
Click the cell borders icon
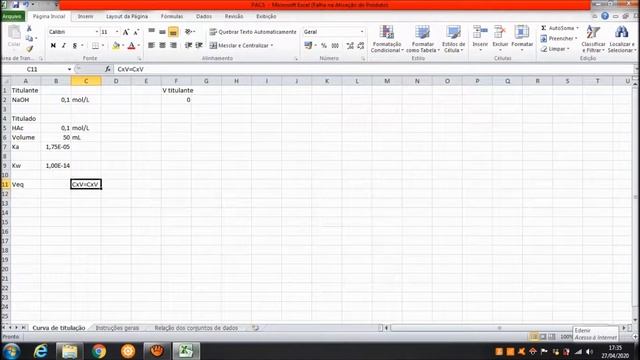pyautogui.click(x=95, y=46)
